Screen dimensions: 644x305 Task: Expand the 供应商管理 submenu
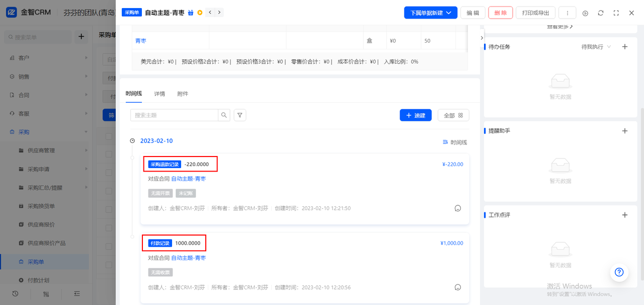click(x=46, y=150)
